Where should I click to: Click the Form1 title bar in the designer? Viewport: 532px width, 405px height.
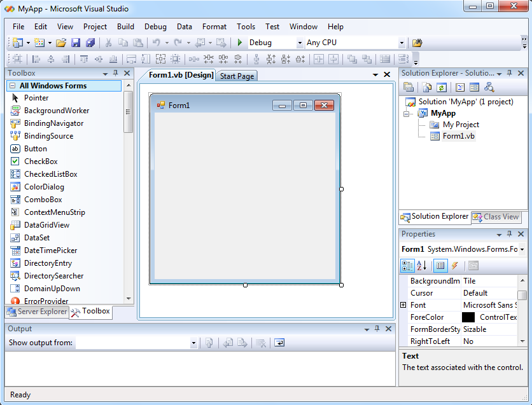245,105
